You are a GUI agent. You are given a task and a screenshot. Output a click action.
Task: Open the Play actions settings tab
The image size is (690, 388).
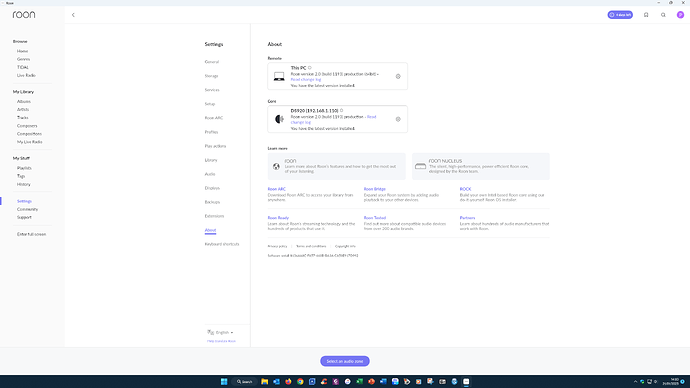215,146
